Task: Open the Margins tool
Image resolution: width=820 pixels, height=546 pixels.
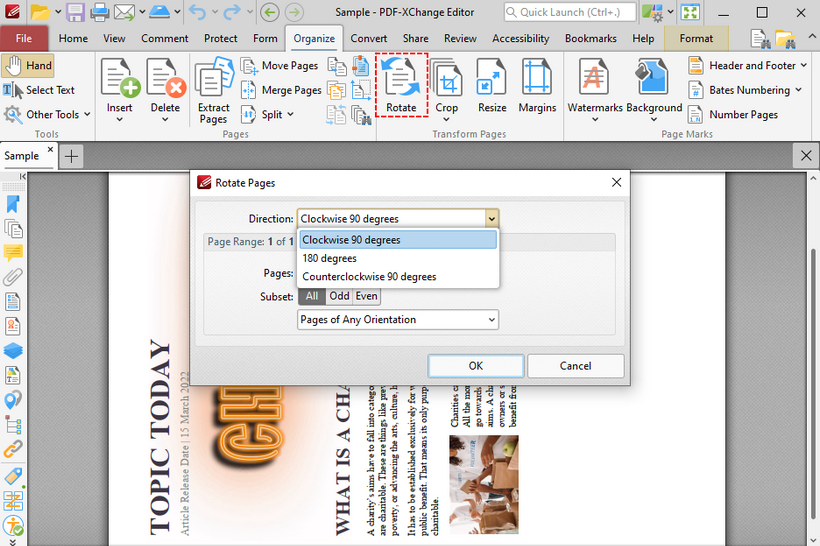Action: 537,86
